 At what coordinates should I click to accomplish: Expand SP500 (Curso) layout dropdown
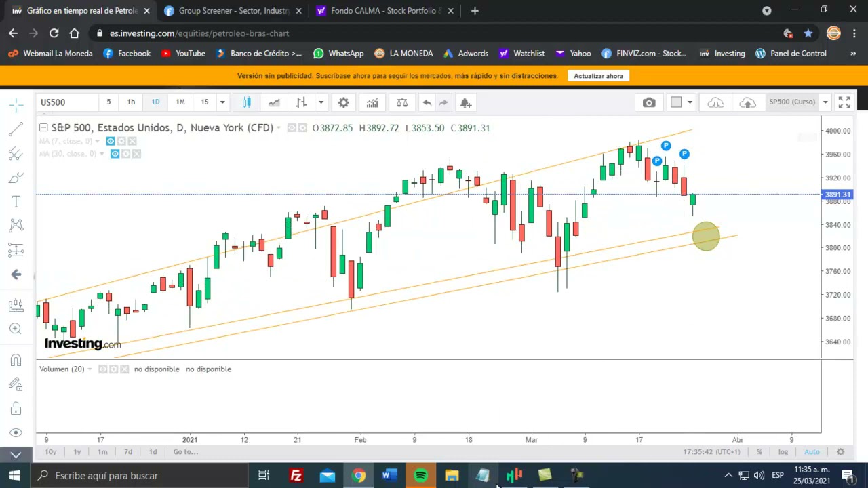click(825, 102)
